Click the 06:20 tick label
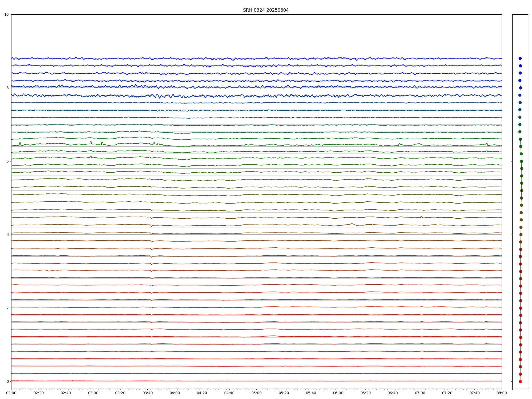The image size is (532, 399). (x=365, y=393)
